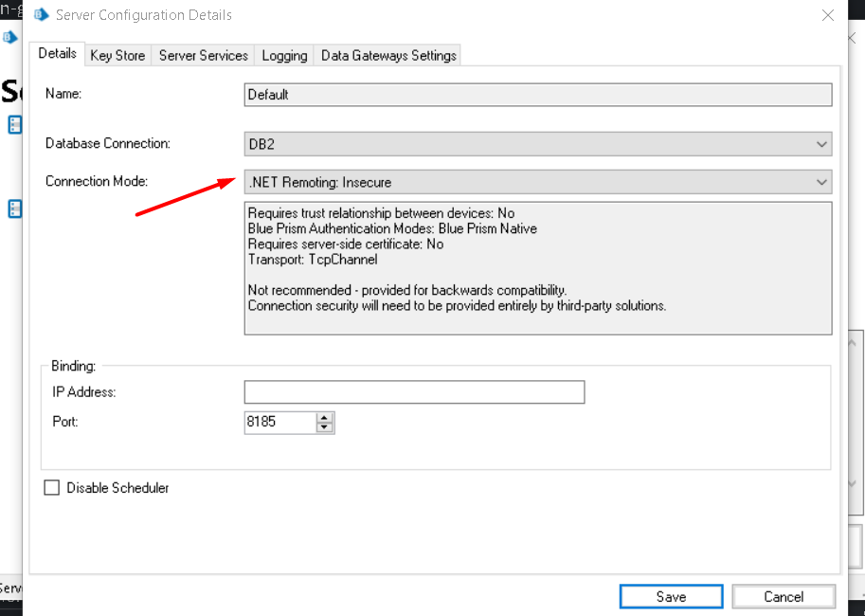Open the Server Services tab
Screen dimensions: 865x616
click(x=203, y=55)
